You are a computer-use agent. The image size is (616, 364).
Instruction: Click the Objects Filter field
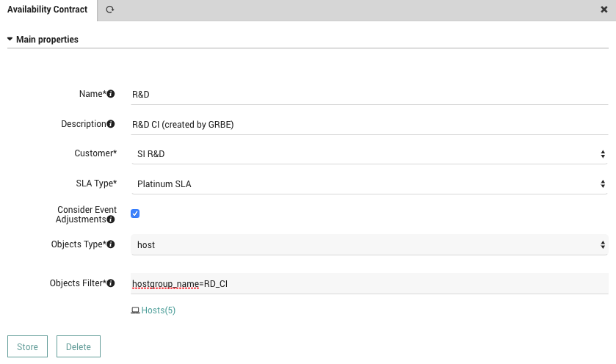coord(369,283)
